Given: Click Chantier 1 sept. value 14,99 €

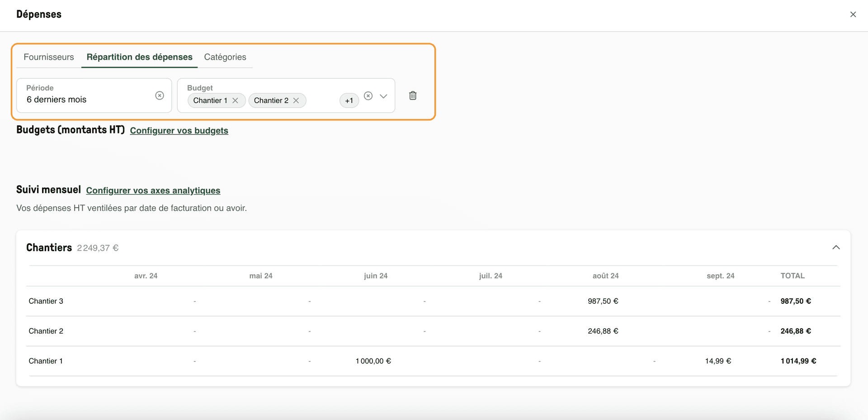Looking at the screenshot, I should coord(718,361).
